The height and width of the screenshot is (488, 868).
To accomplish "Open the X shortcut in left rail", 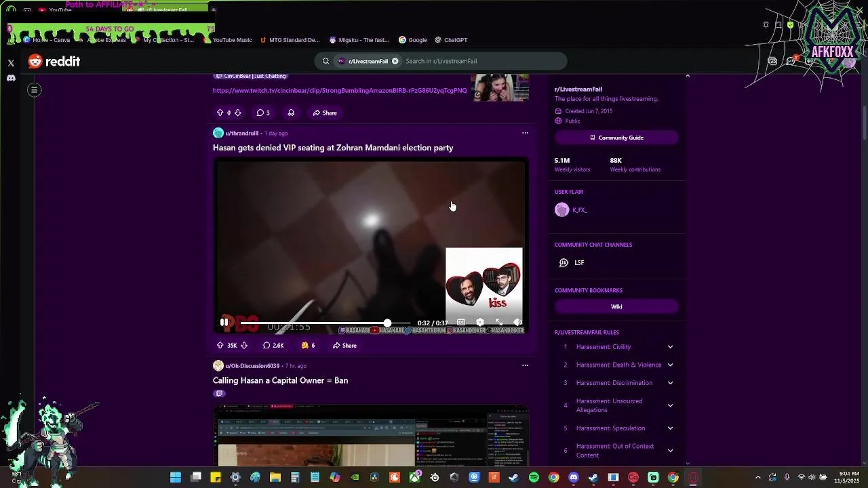I will pyautogui.click(x=11, y=63).
